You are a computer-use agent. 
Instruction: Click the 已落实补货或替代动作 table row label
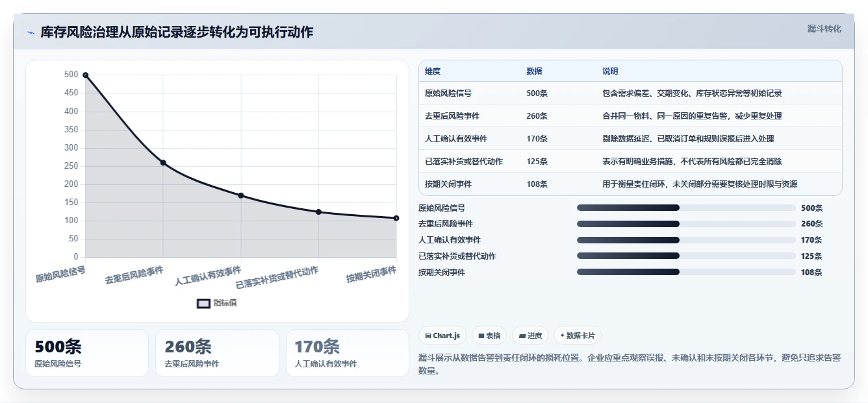click(x=464, y=162)
